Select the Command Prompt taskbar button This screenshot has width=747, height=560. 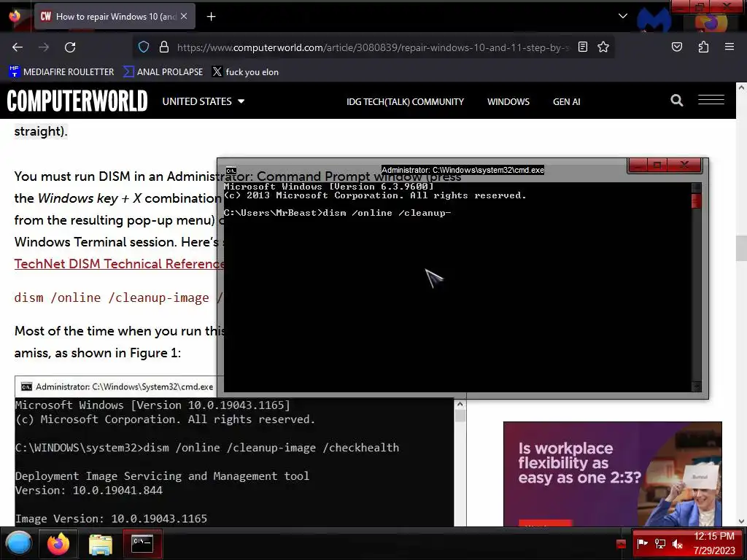point(142,543)
